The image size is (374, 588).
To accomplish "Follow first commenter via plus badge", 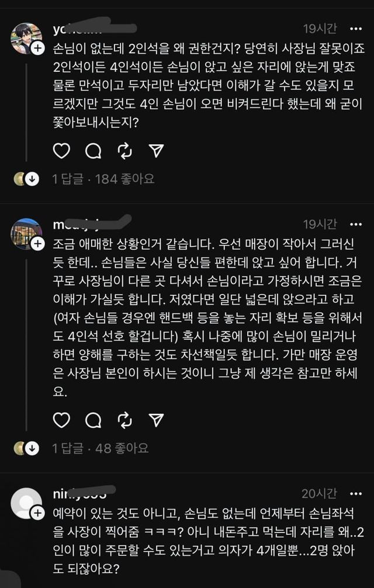I will coord(37,49).
